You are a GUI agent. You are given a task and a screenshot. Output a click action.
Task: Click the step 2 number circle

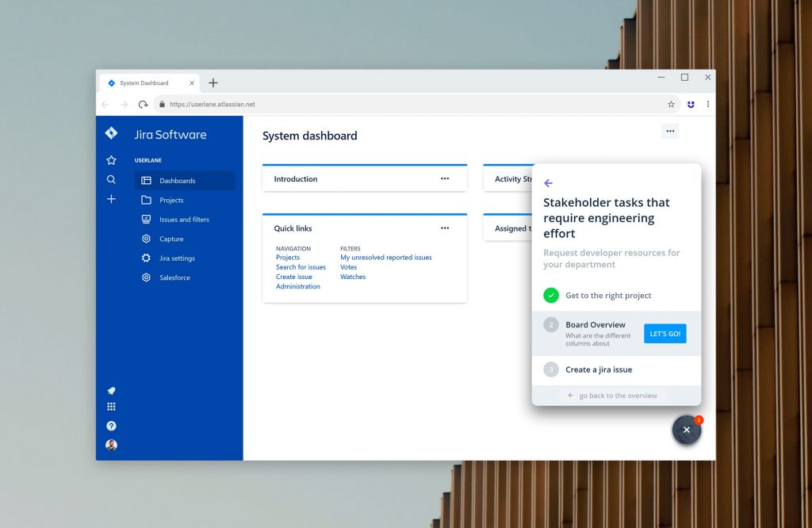pos(551,325)
